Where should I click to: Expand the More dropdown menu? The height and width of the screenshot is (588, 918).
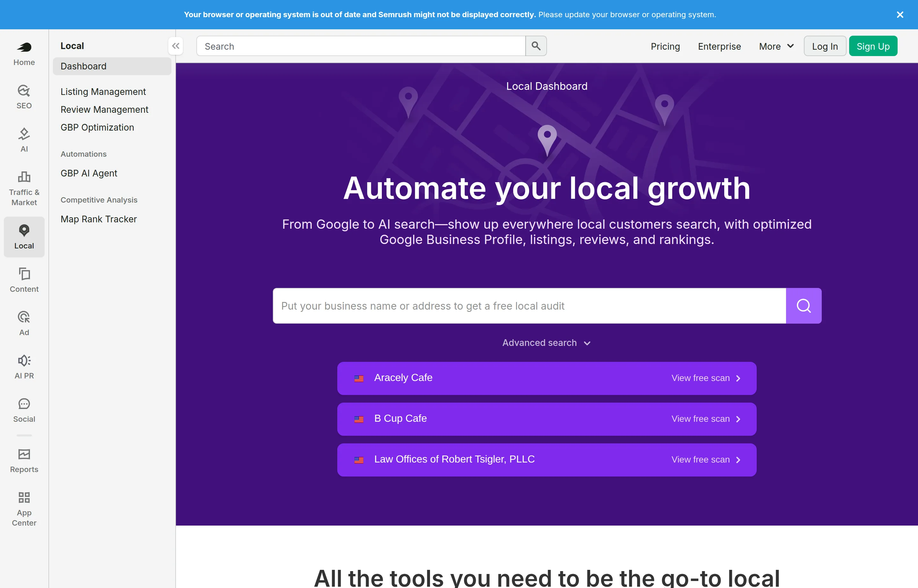coord(776,46)
